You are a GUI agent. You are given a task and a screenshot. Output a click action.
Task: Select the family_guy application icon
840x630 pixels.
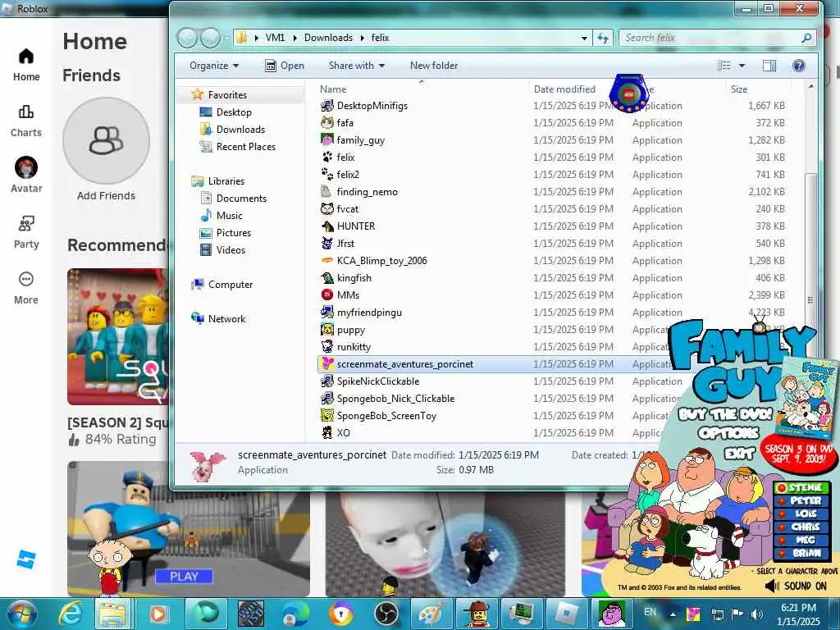pyautogui.click(x=326, y=139)
